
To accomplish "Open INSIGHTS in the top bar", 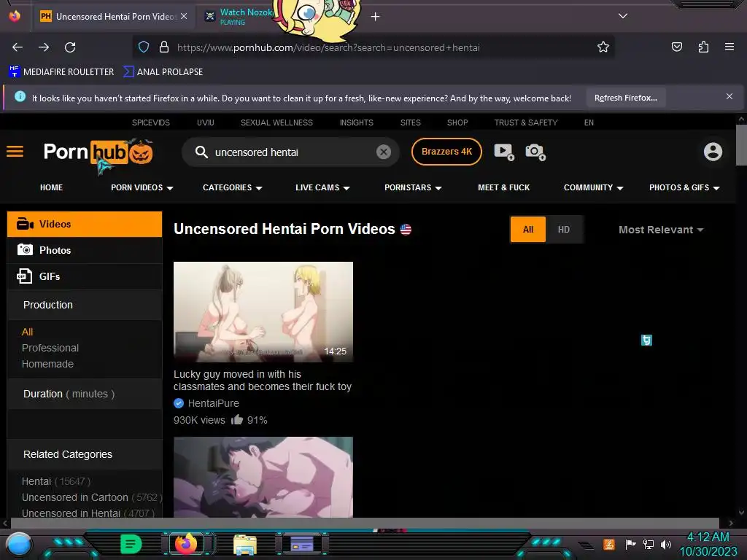I will tap(356, 122).
